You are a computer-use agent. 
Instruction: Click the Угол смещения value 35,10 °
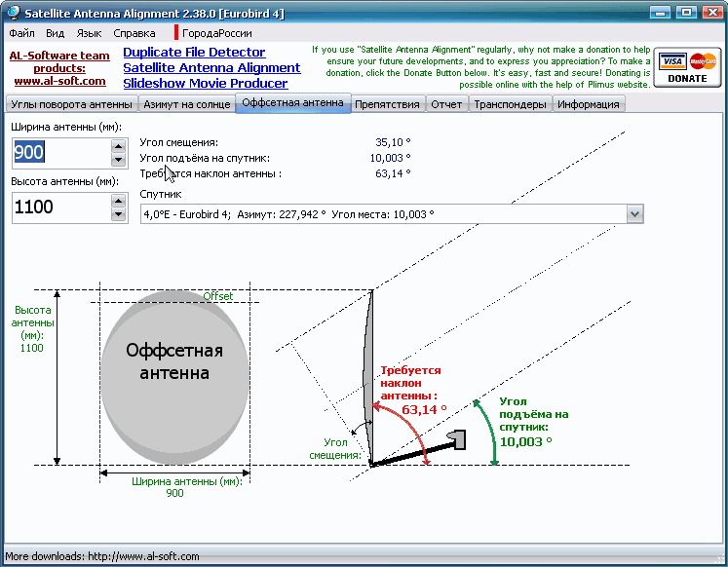393,142
